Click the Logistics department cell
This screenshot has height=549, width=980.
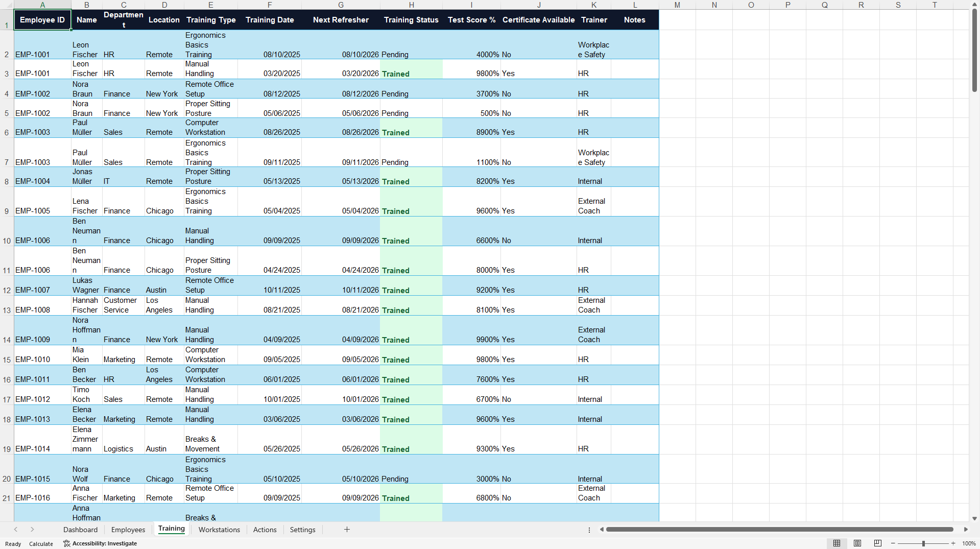coord(123,440)
